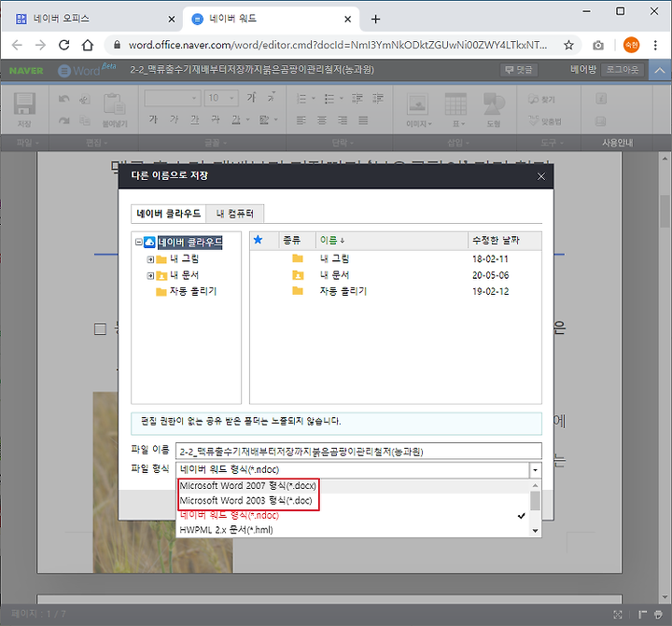Click the Paste (붙여넣기) clipboard icon
Image resolution: width=672 pixels, height=626 pixels.
click(x=115, y=104)
